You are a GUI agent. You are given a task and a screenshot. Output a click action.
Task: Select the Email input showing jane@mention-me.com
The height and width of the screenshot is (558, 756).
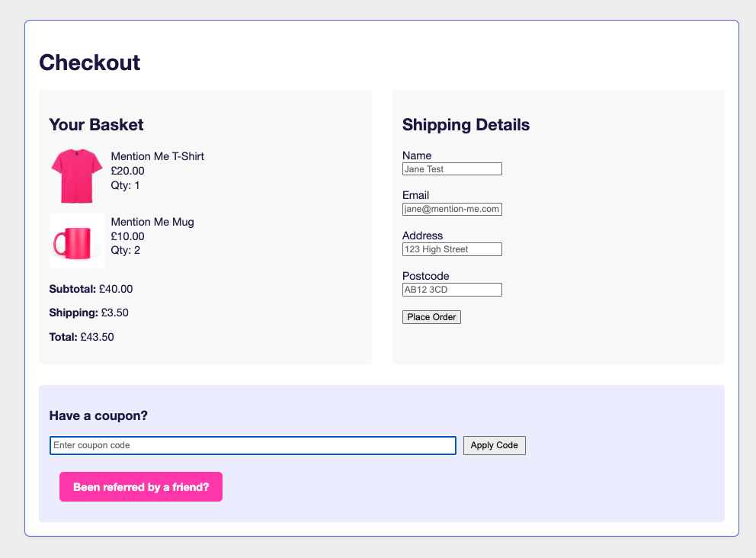[x=452, y=209]
